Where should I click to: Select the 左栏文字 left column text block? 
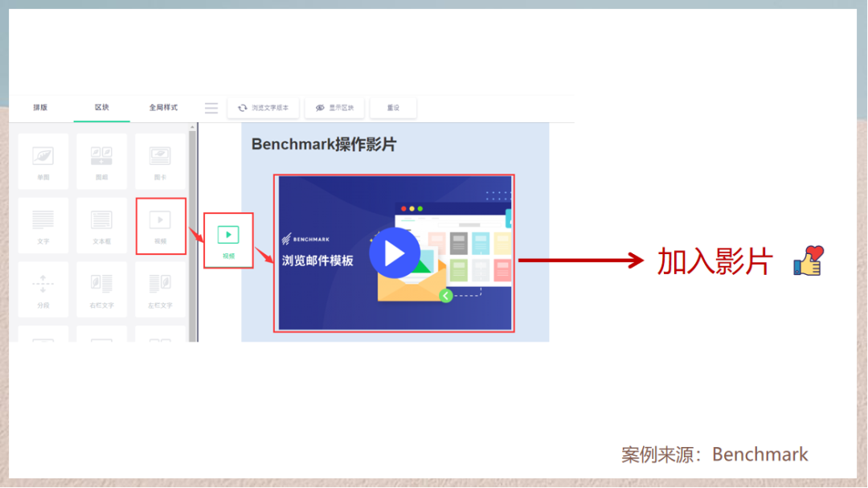pyautogui.click(x=160, y=289)
